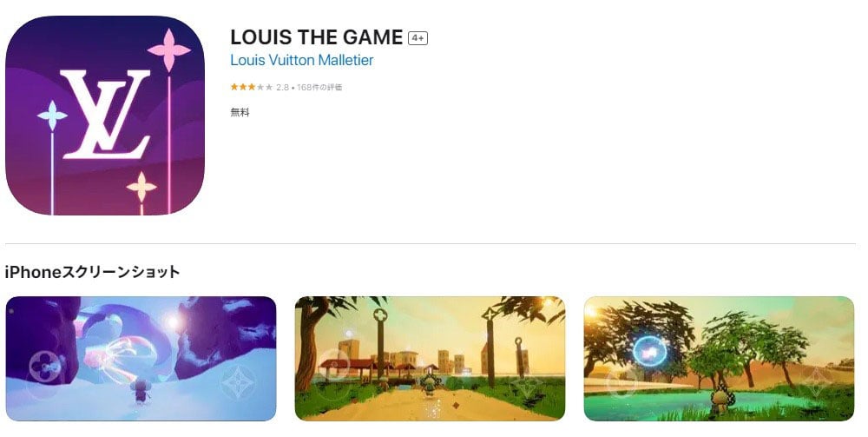
Task: Click the 4+ age rating badge
Action: click(418, 38)
